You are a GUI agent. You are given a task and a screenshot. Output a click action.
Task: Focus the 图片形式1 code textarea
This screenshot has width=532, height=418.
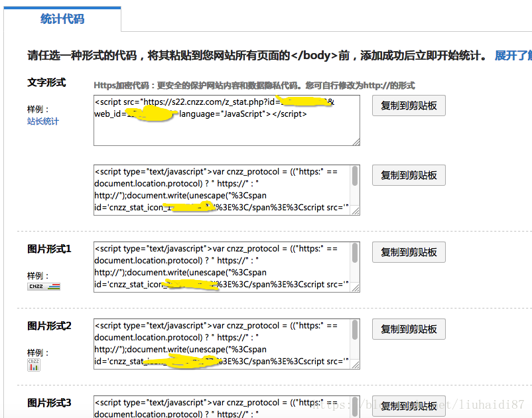(x=227, y=267)
